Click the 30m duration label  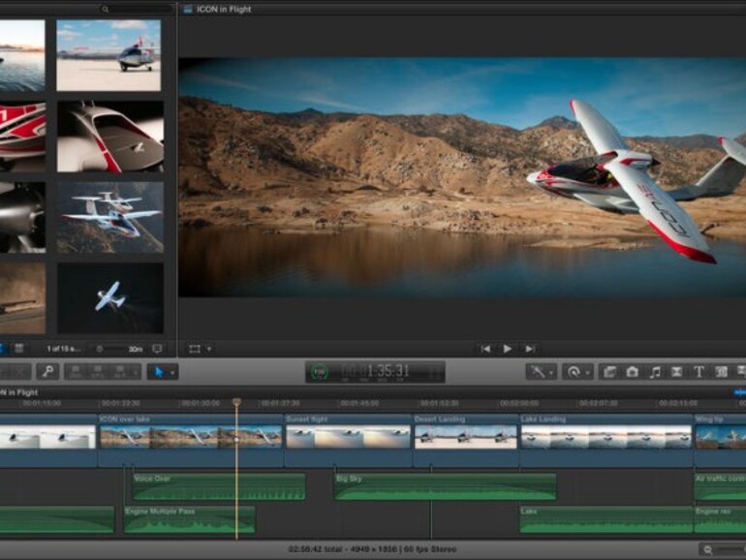[x=136, y=349]
